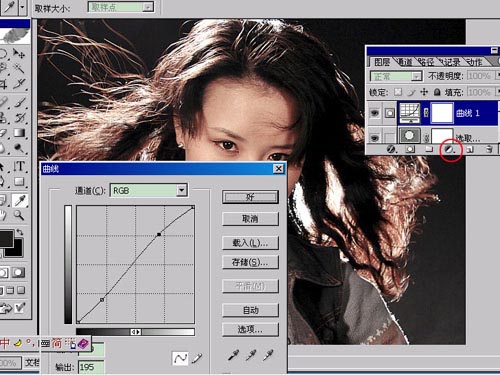Click the upper curve control point
The image size is (500, 375).
tap(159, 235)
